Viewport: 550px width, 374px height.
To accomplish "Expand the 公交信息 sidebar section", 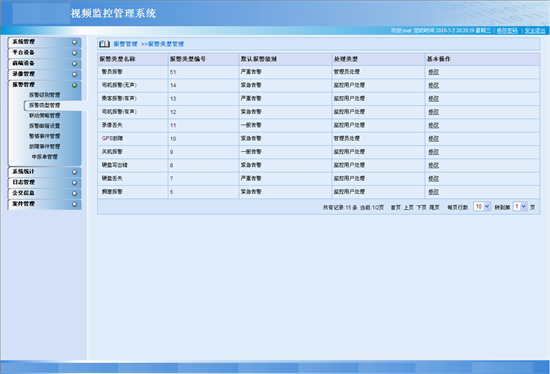I will click(45, 193).
